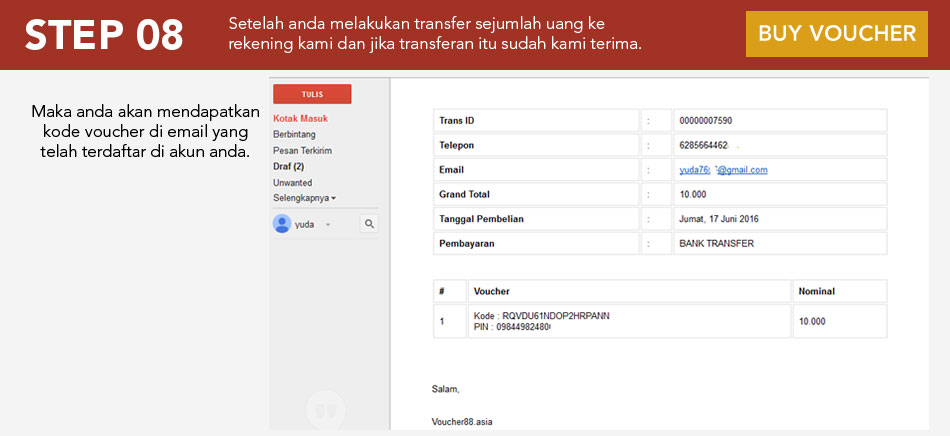The height and width of the screenshot is (436, 950).
Task: Click the BUY VOUCHER button
Action: [x=836, y=34]
